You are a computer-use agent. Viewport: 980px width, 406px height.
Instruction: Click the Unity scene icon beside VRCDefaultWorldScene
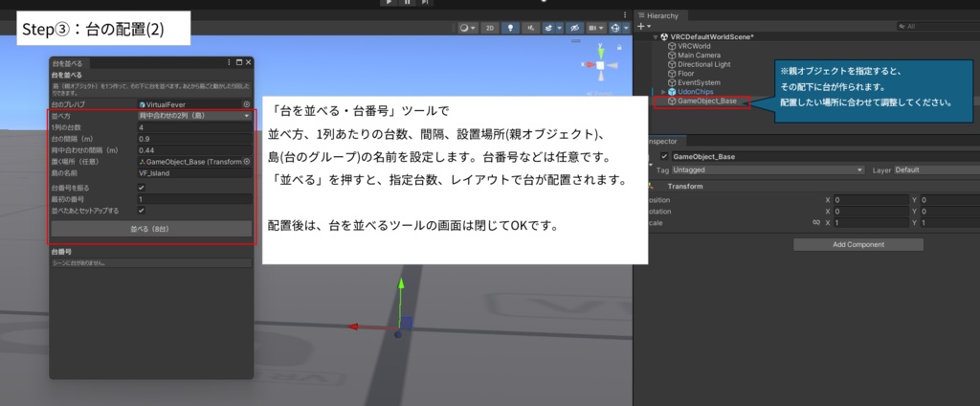[x=664, y=37]
